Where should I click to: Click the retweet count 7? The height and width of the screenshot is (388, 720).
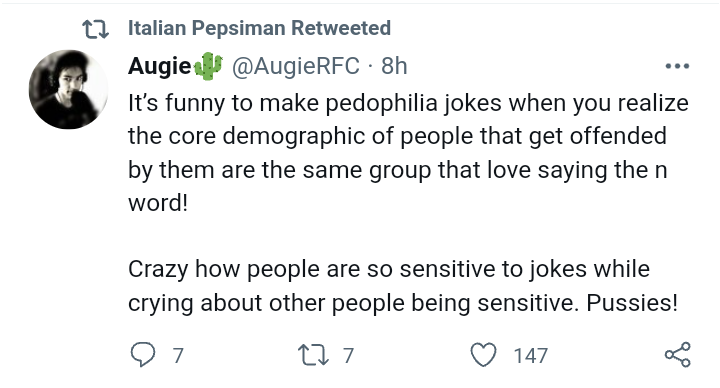click(349, 356)
